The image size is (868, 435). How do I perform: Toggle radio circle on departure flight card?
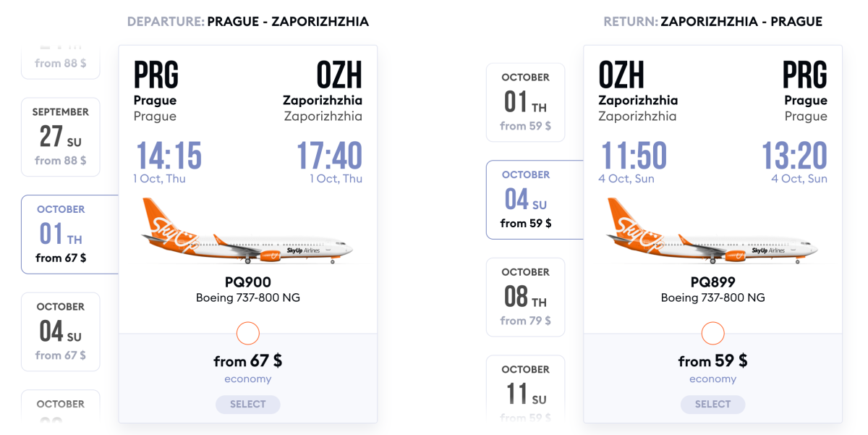(247, 334)
